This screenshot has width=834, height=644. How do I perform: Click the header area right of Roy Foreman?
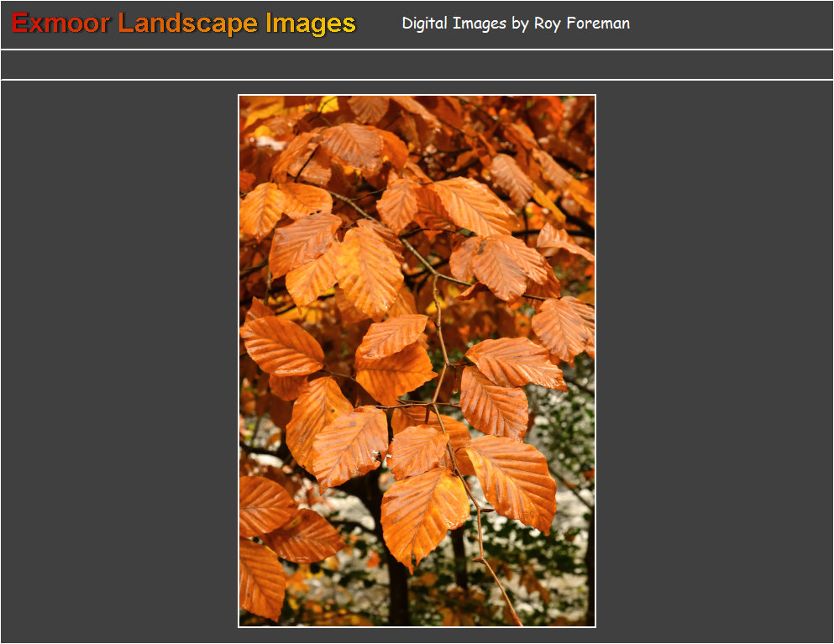coord(731,24)
